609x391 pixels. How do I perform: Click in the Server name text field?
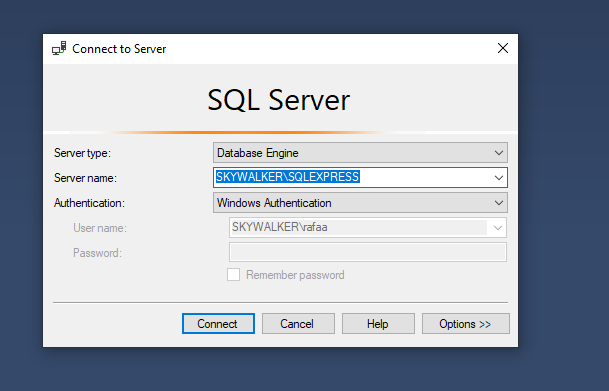pyautogui.click(x=352, y=177)
